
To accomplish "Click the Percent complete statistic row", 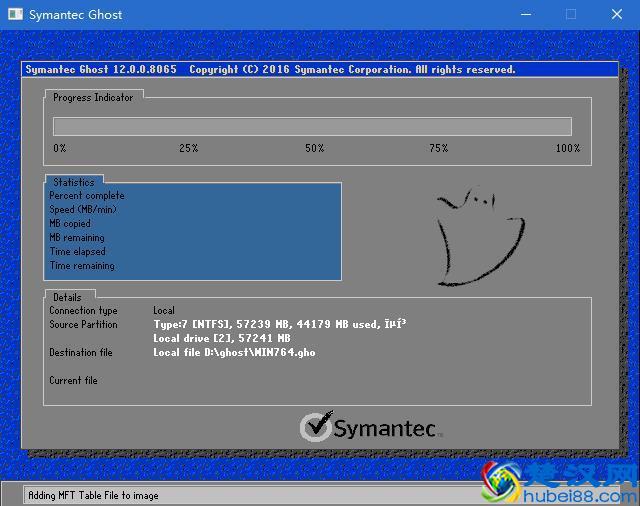I will pyautogui.click(x=87, y=196).
